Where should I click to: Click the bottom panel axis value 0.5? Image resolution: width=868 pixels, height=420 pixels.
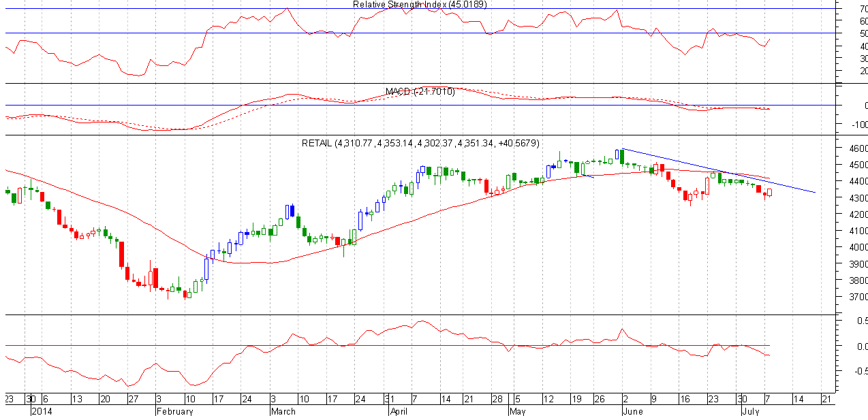coord(862,321)
